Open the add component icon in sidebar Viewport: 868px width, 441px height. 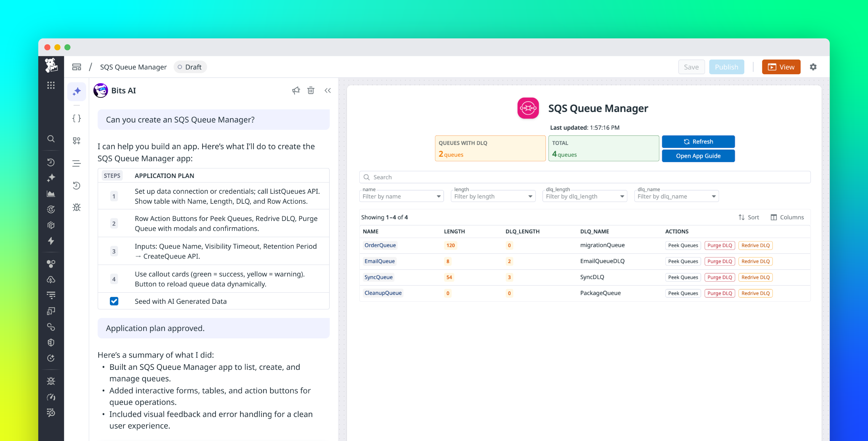(77, 141)
